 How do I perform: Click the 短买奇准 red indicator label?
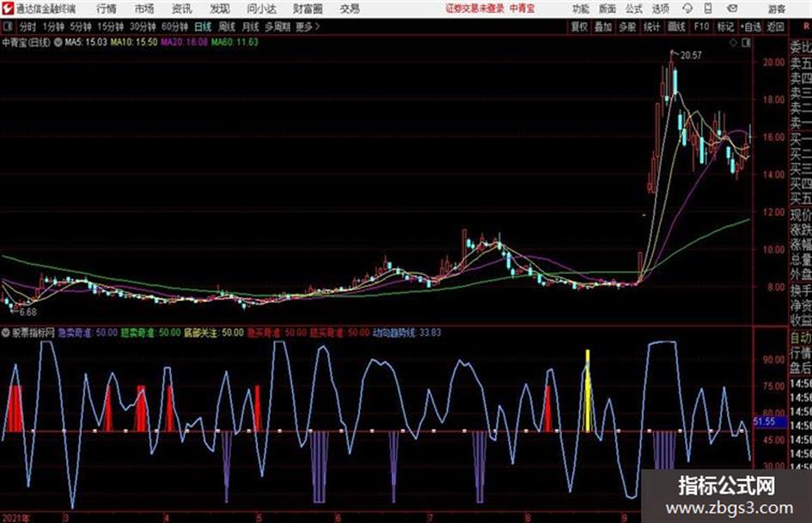[340, 332]
